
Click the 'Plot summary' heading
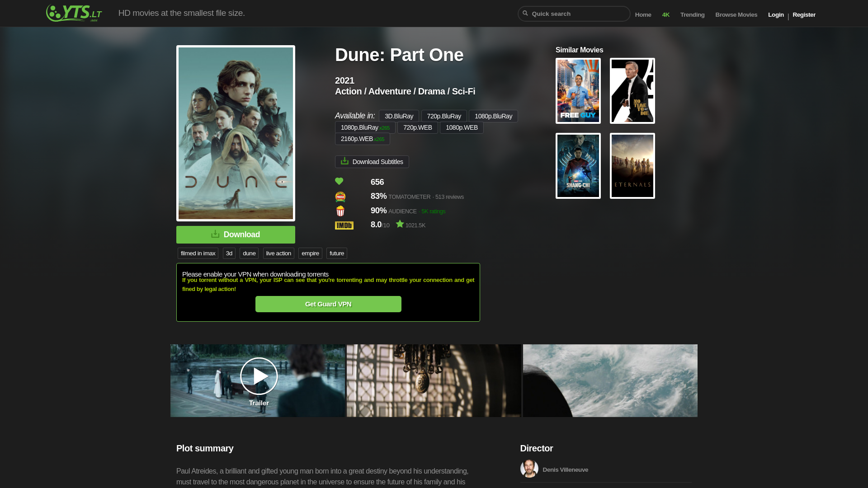click(x=205, y=449)
